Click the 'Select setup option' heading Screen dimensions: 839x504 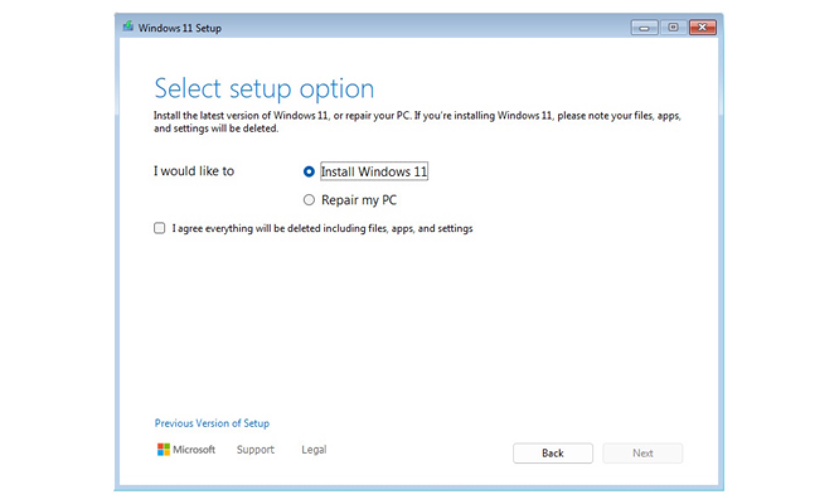264,88
